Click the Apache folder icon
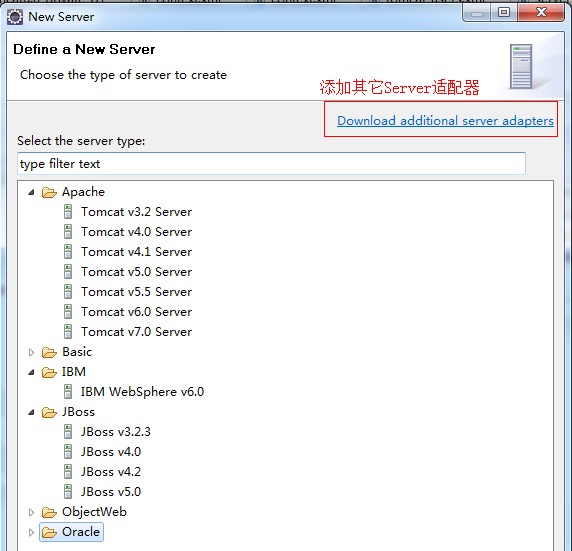The width and height of the screenshot is (572, 551). coord(49,192)
